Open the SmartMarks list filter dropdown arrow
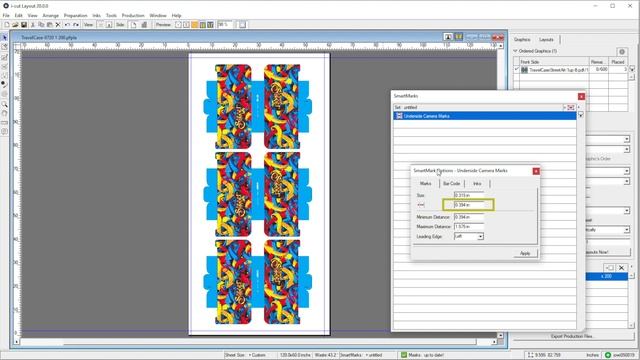Image resolution: width=640 pixels, height=360 pixels. pyautogui.click(x=580, y=116)
